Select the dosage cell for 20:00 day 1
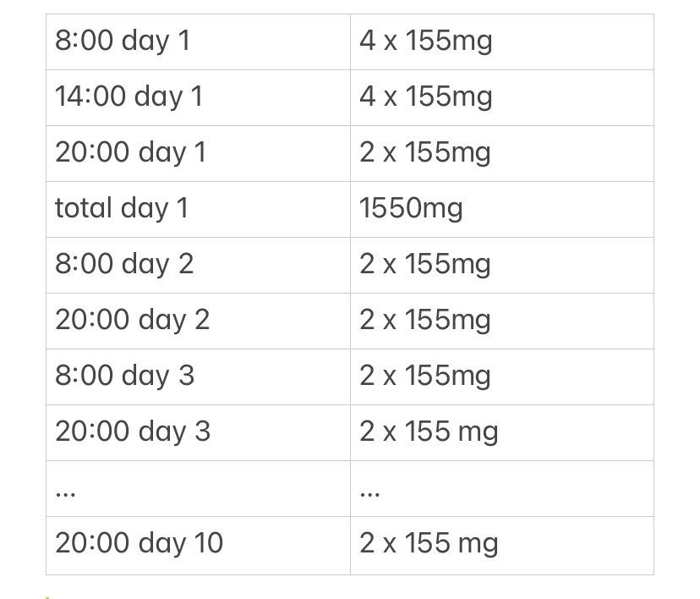 tap(425, 152)
